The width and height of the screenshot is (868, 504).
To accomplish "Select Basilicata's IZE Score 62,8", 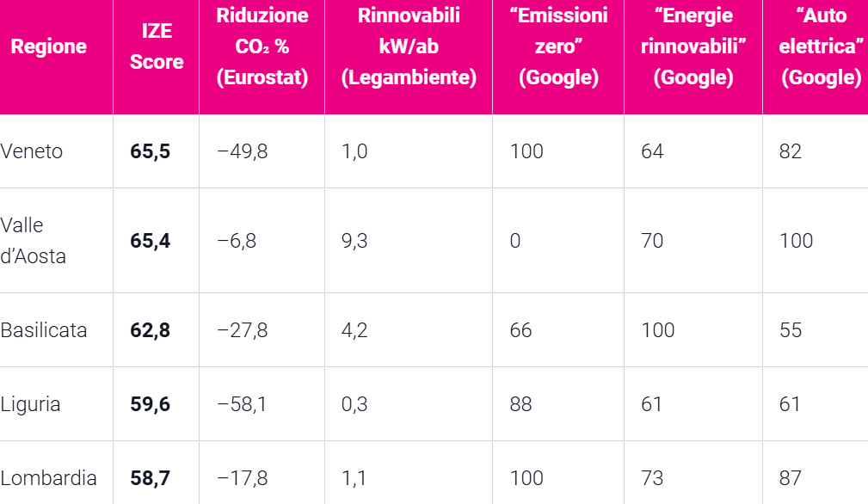I will pyautogui.click(x=151, y=330).
